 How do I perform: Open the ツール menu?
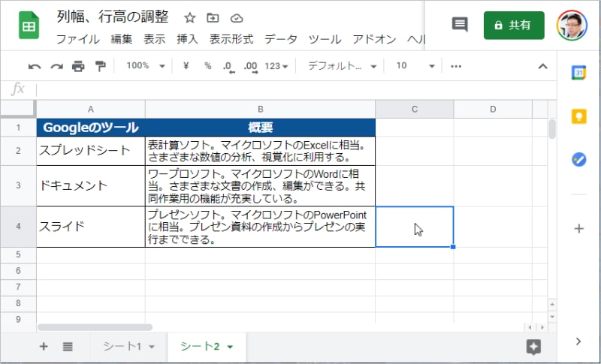325,40
